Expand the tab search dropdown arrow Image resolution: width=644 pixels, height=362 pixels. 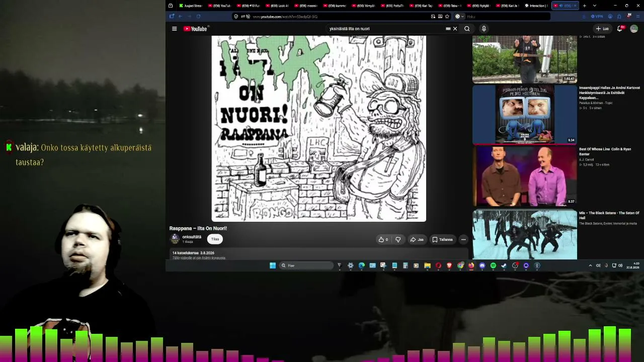[595, 6]
